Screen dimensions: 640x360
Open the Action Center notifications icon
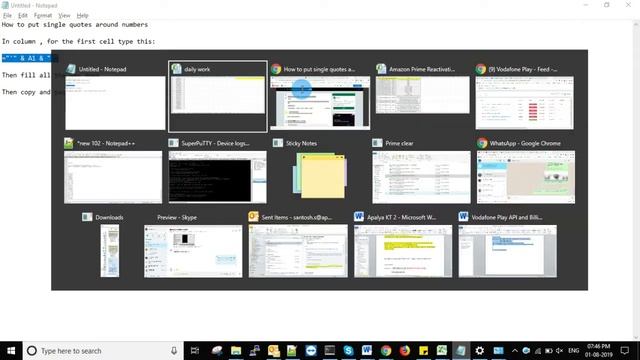coord(624,351)
